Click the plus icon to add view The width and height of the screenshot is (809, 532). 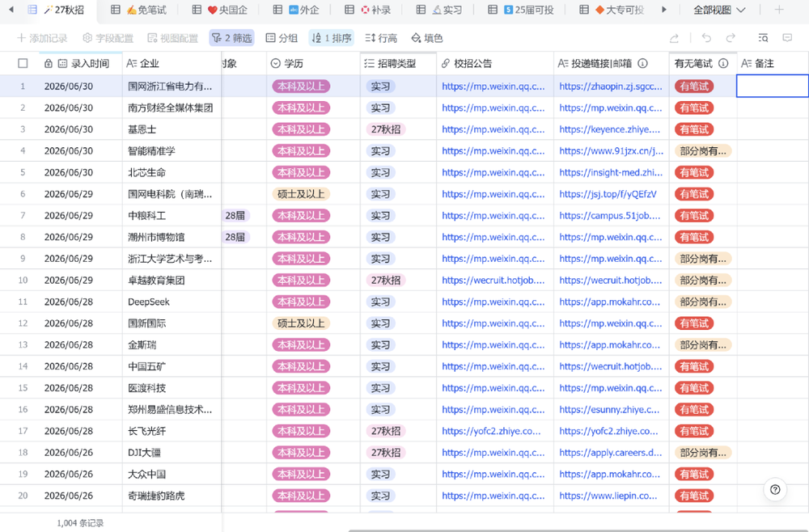click(x=779, y=9)
